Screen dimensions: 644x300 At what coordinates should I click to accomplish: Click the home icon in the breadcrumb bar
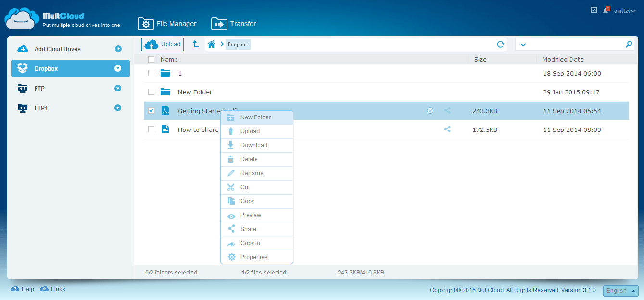pyautogui.click(x=211, y=44)
